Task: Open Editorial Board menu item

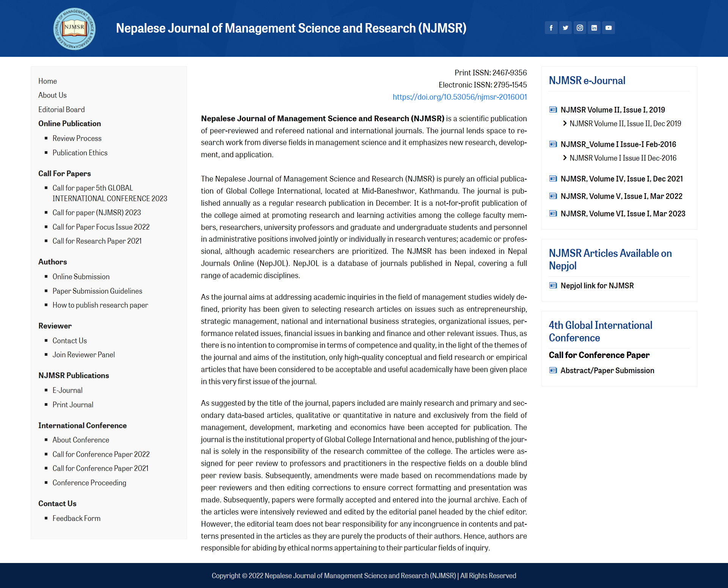Action: (x=61, y=109)
